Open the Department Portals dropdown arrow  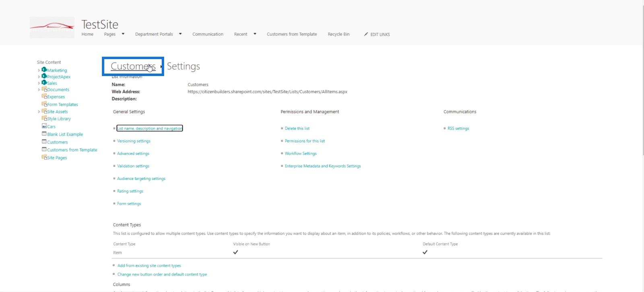(180, 34)
